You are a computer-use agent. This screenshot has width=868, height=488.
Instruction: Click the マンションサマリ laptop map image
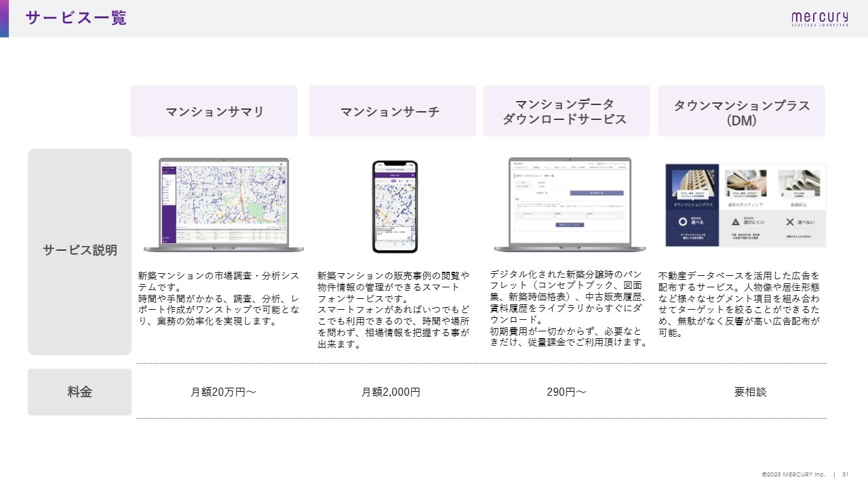[x=224, y=202]
